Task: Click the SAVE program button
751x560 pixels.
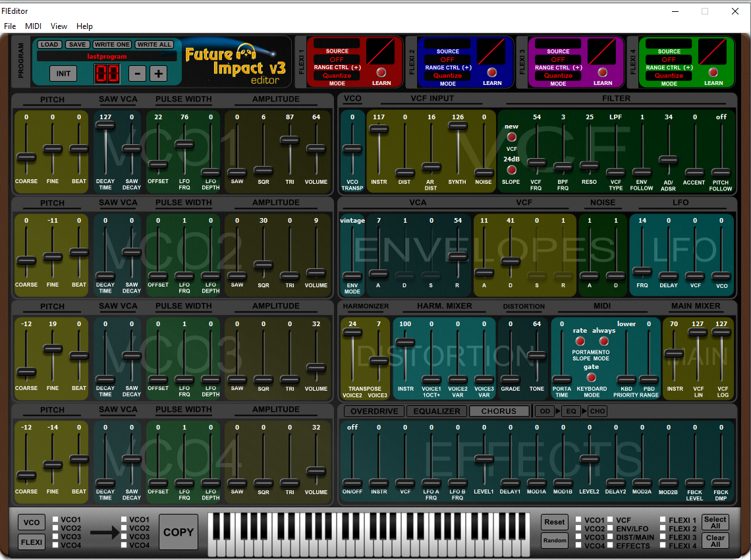Action: pos(77,45)
